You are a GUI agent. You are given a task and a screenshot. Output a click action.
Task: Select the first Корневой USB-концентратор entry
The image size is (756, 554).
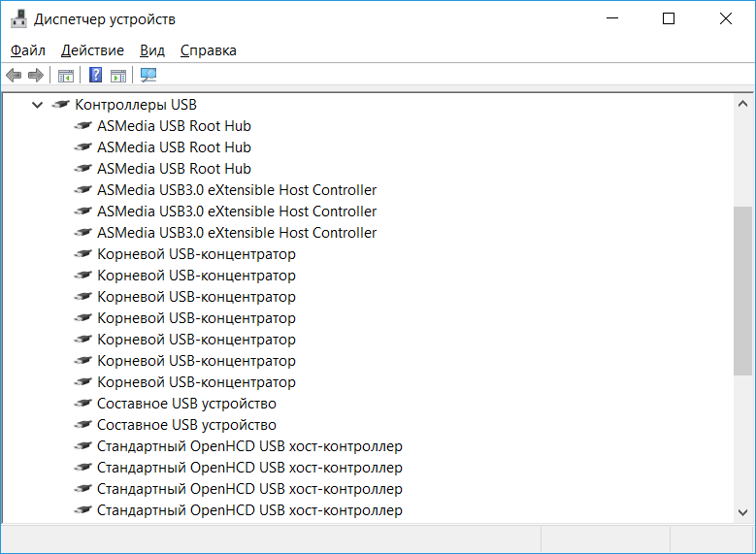pos(196,254)
